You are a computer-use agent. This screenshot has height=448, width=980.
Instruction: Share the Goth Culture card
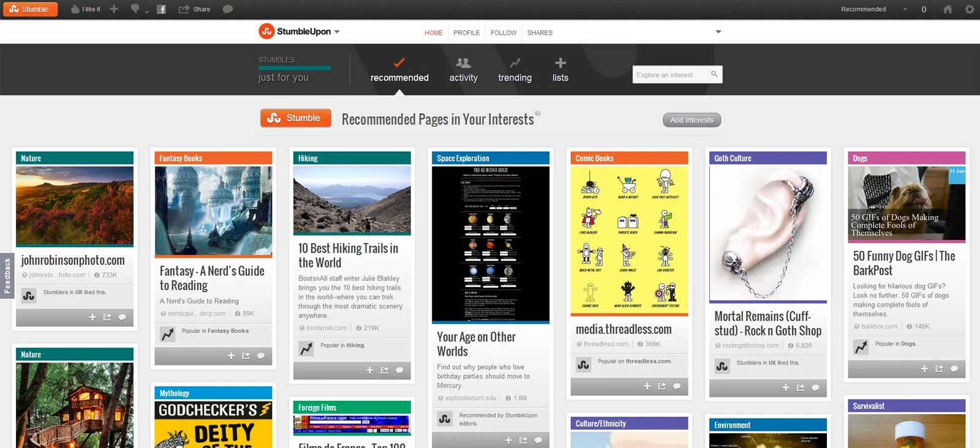[801, 388]
